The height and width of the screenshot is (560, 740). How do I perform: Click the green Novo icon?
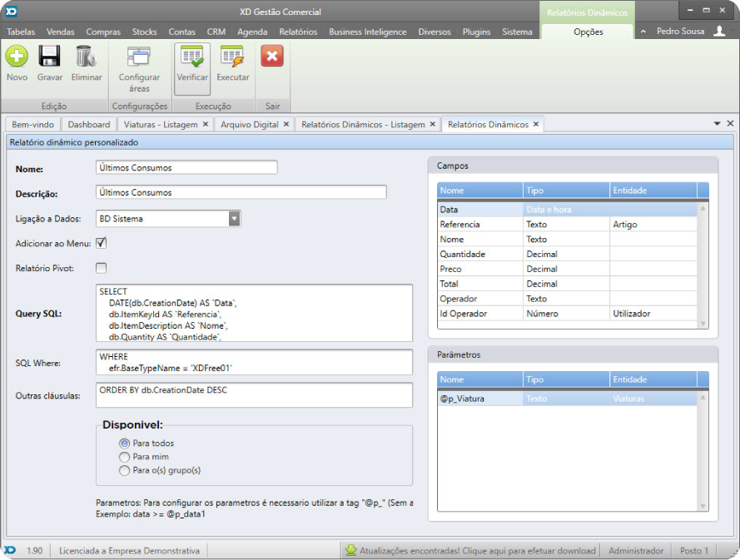click(x=17, y=57)
